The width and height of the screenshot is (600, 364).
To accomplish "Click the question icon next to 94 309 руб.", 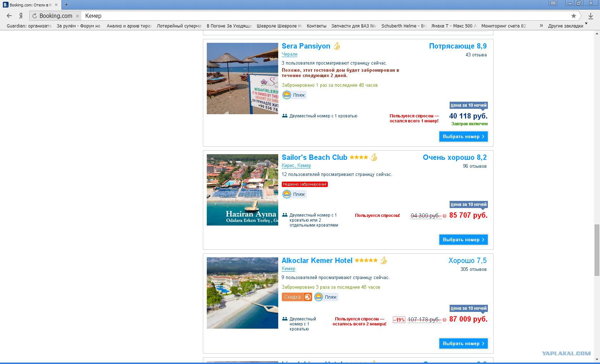I will pos(444,216).
